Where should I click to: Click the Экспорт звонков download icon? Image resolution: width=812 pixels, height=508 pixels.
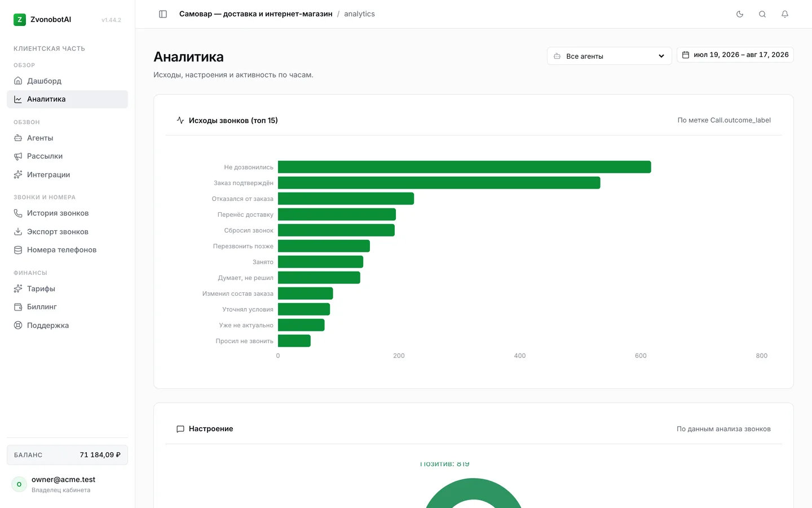tap(18, 232)
